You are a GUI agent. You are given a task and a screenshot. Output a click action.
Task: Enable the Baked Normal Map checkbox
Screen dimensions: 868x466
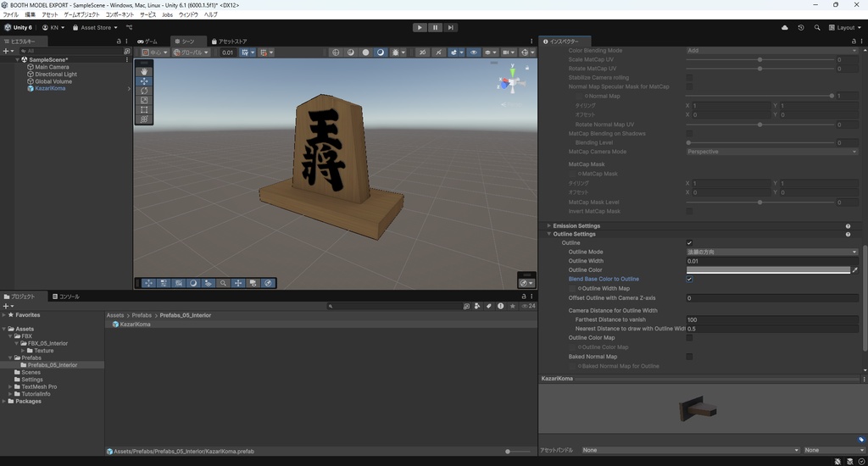[689, 357]
